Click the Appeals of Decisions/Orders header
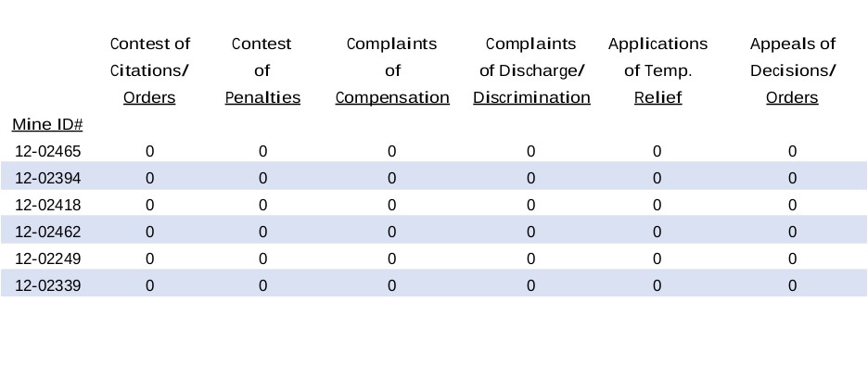 [x=792, y=70]
